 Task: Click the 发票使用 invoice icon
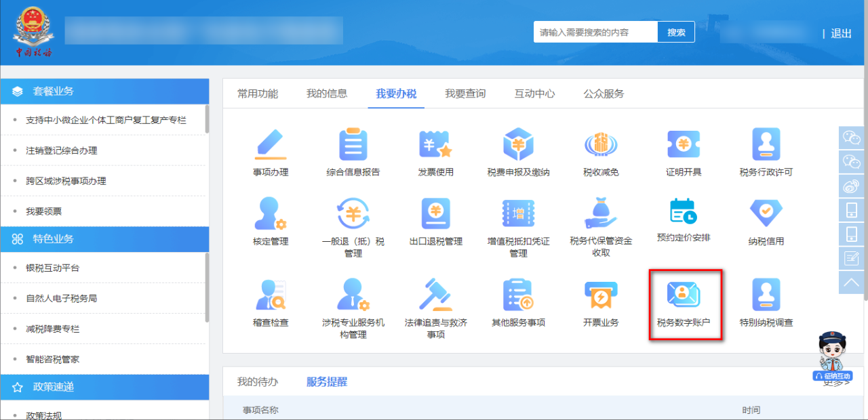click(x=435, y=145)
